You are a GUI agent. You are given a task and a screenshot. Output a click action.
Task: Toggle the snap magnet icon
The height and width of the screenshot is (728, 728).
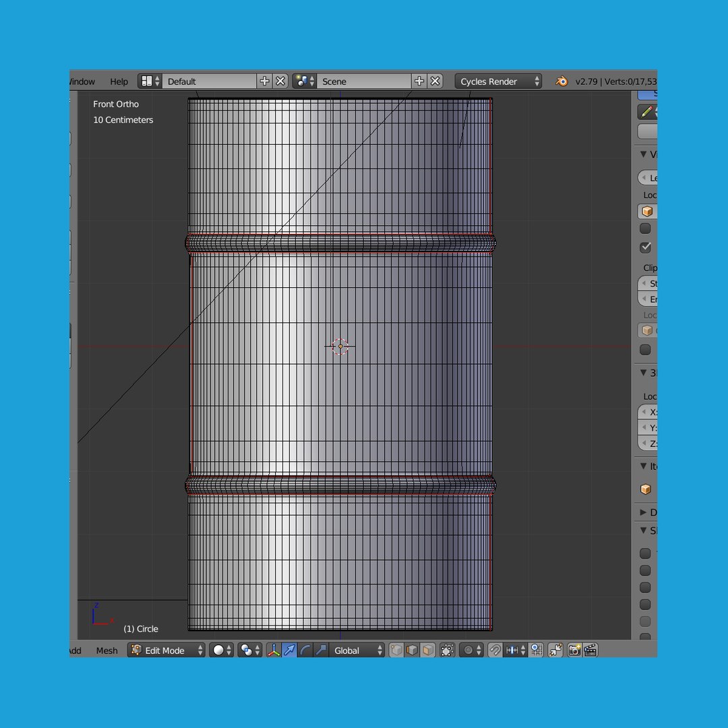(495, 650)
